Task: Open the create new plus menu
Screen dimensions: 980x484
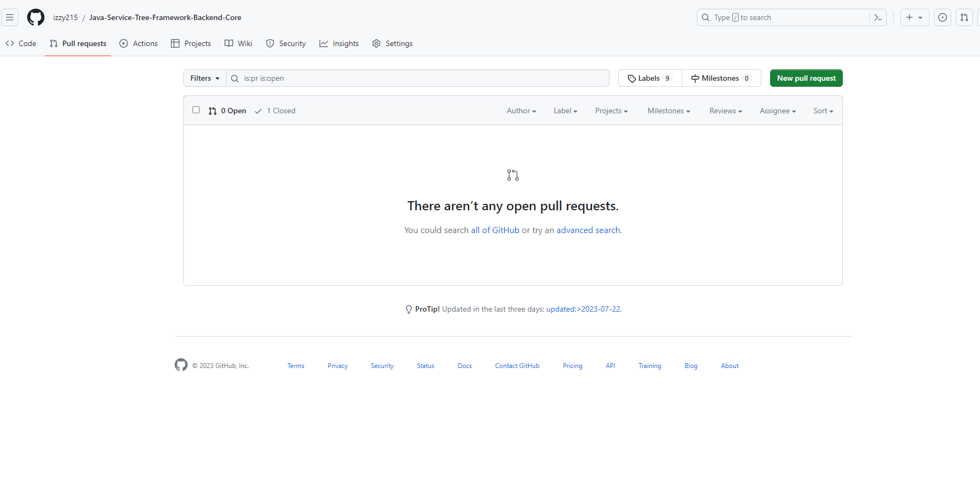Action: pos(914,17)
